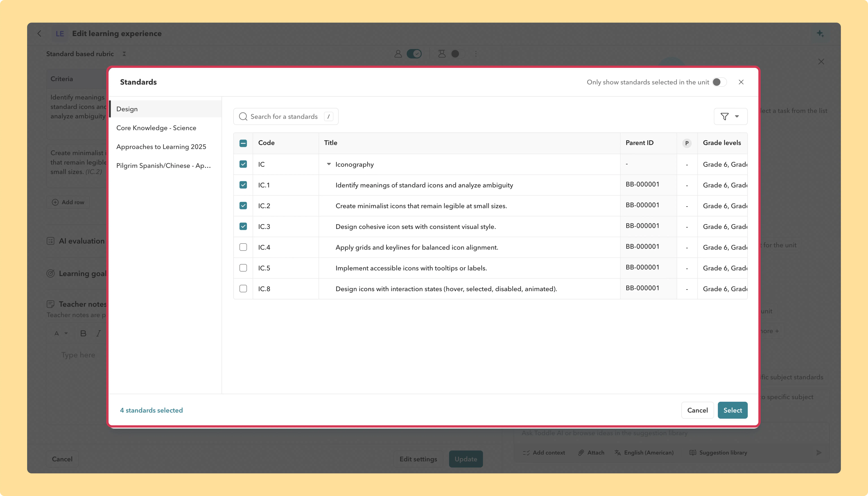This screenshot has width=868, height=496.
Task: Click the student person icon in the rubric bar
Action: (x=398, y=54)
